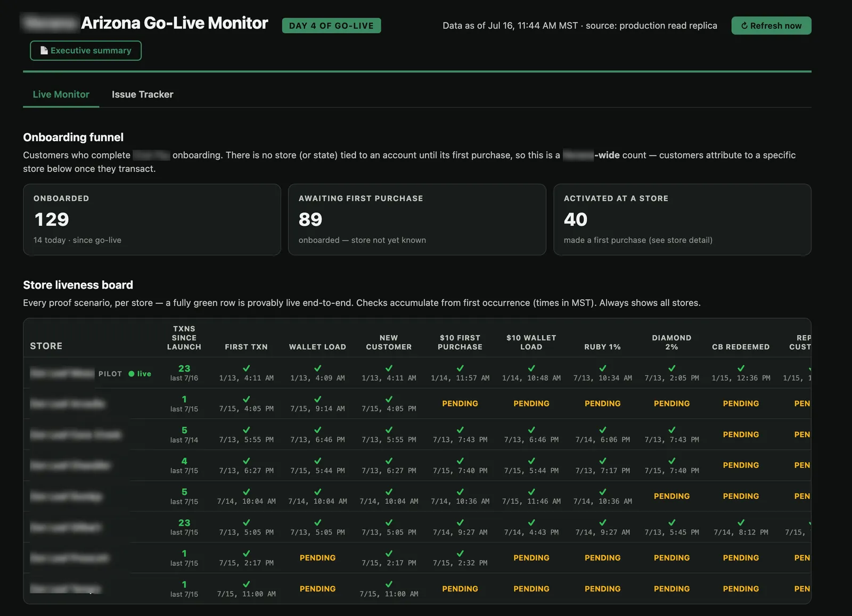Switch to the Live Monitor tab
The height and width of the screenshot is (616, 852).
[x=61, y=94]
